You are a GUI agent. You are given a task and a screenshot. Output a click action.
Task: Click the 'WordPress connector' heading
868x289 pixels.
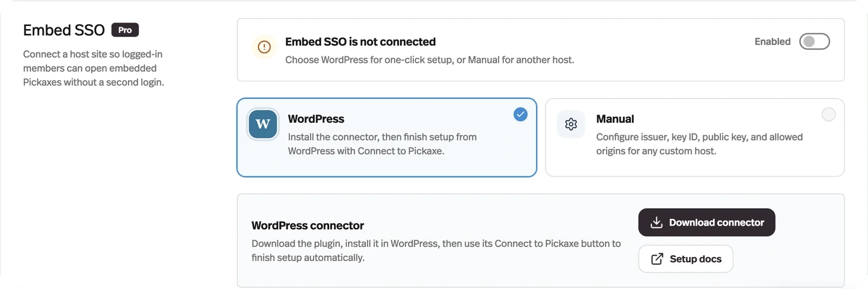308,226
